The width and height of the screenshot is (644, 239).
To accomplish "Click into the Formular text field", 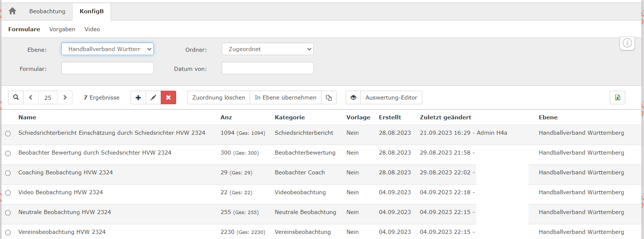I will point(107,68).
